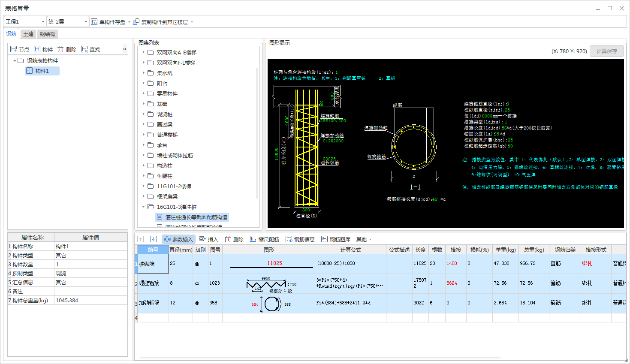Click the 属性值 column header
630x364 pixels.
tap(91, 237)
